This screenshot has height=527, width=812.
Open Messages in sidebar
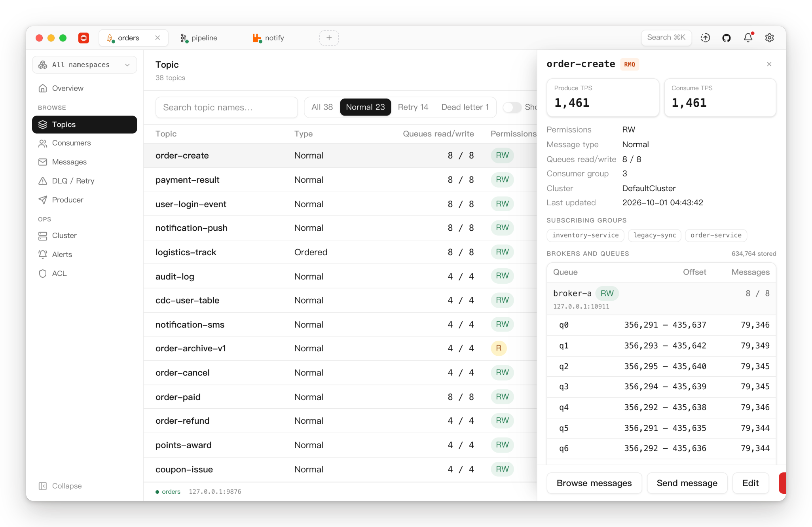(x=85, y=162)
